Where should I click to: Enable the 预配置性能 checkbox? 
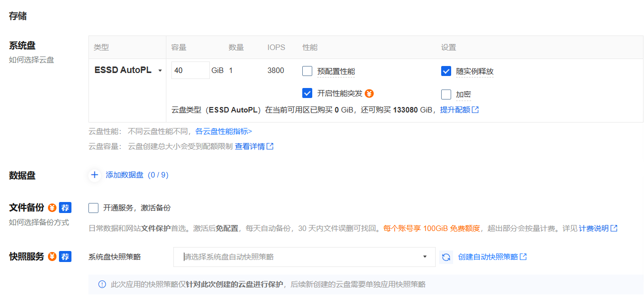pyautogui.click(x=307, y=71)
